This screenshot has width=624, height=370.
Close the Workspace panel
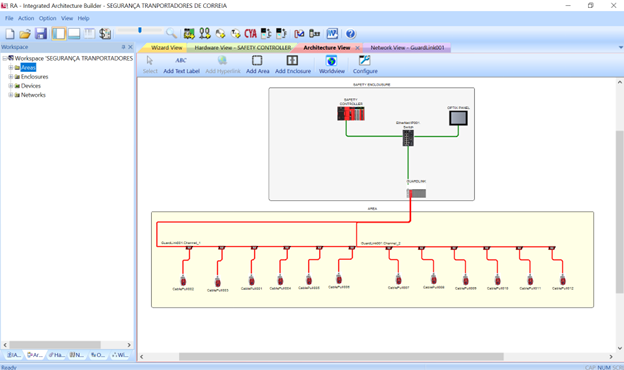[130, 47]
